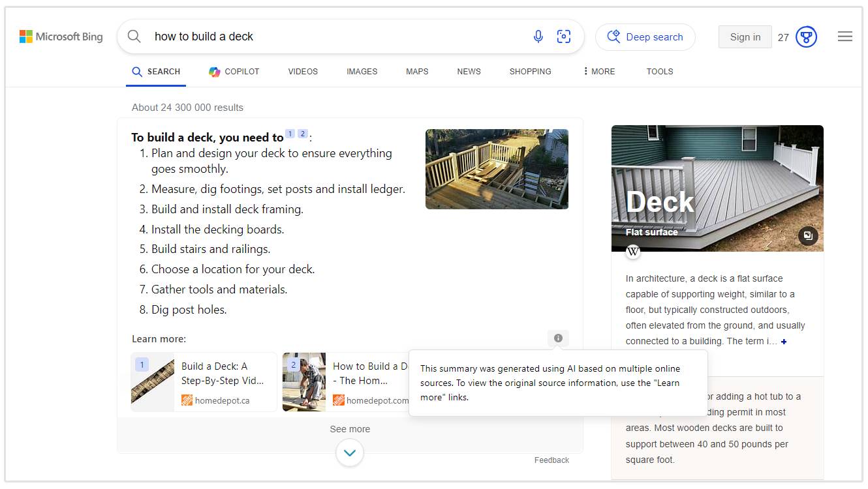
Task: Expand the Deck description with the plus
Action: point(783,341)
